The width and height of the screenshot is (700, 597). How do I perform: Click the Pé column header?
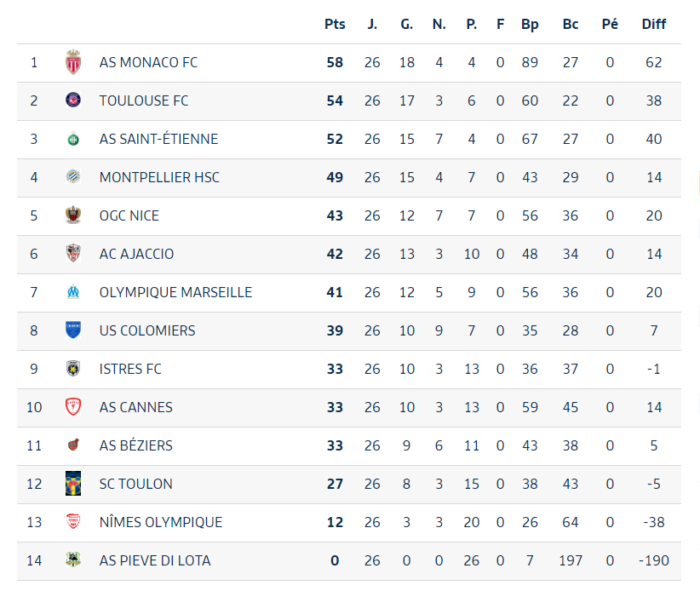point(610,24)
